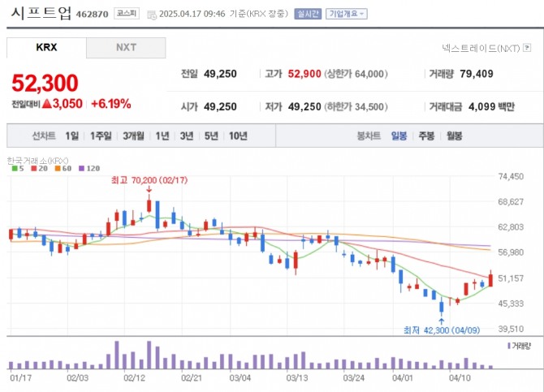The image size is (544, 392).
Task: Click the 거래량 value 79,409
Action: 477,74
